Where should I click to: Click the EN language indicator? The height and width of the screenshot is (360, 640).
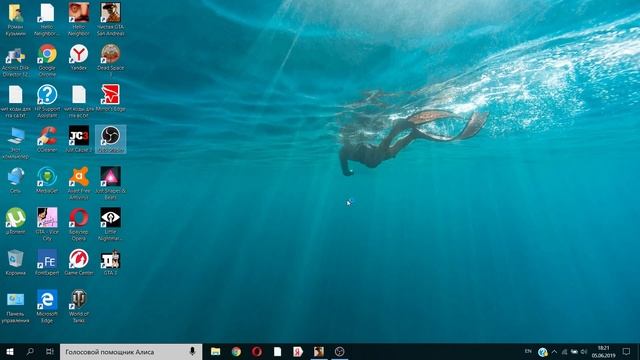click(x=528, y=351)
